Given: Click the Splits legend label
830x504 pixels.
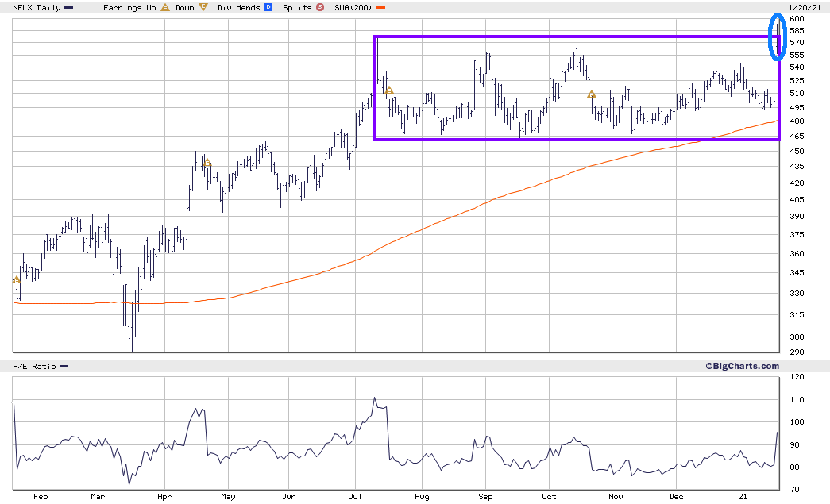Looking at the screenshot, I should point(297,8).
